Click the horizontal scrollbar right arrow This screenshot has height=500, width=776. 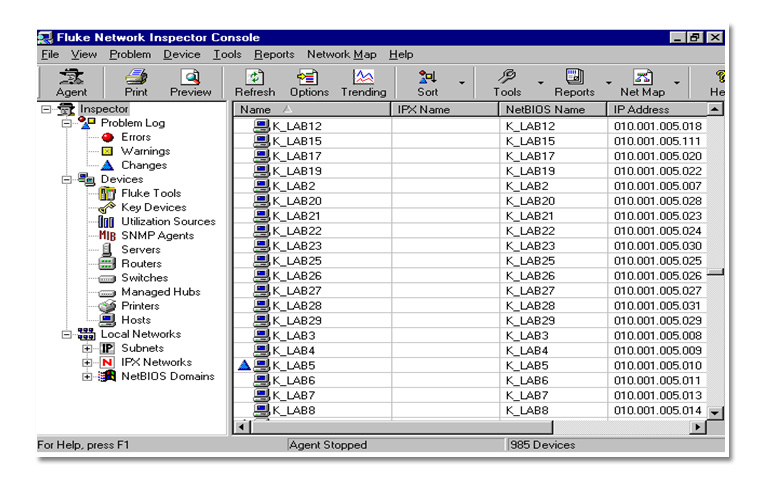coord(697,427)
